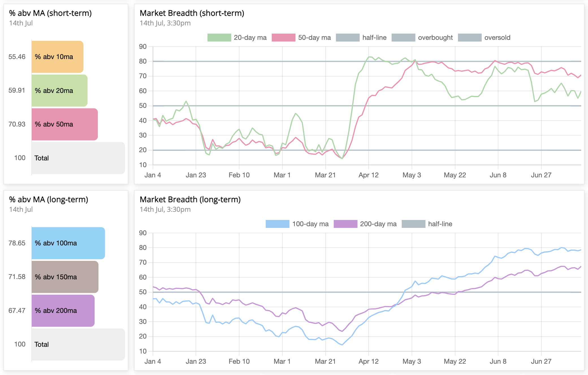The width and height of the screenshot is (588, 375).
Task: Click the value 78.65
Action: point(17,243)
